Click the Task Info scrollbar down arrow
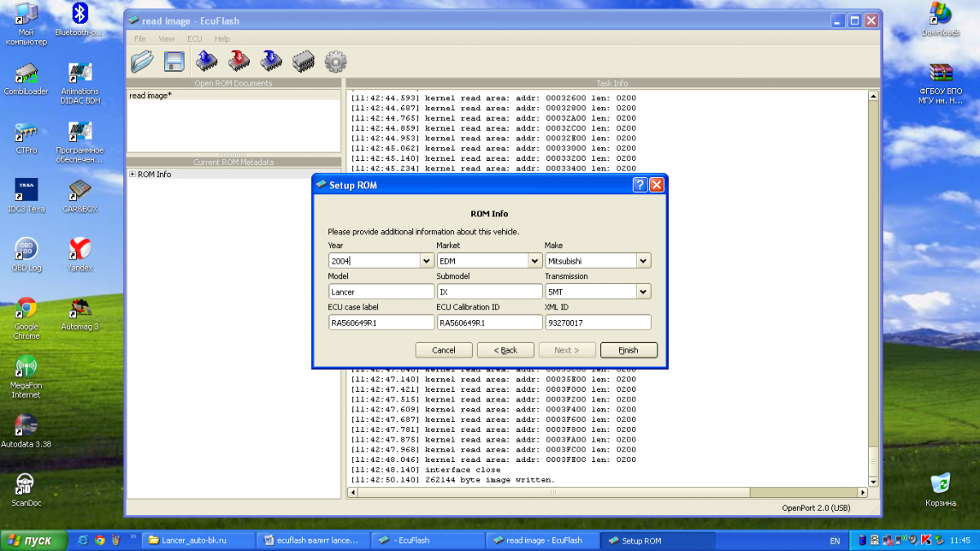Image resolution: width=980 pixels, height=551 pixels. pyautogui.click(x=872, y=481)
